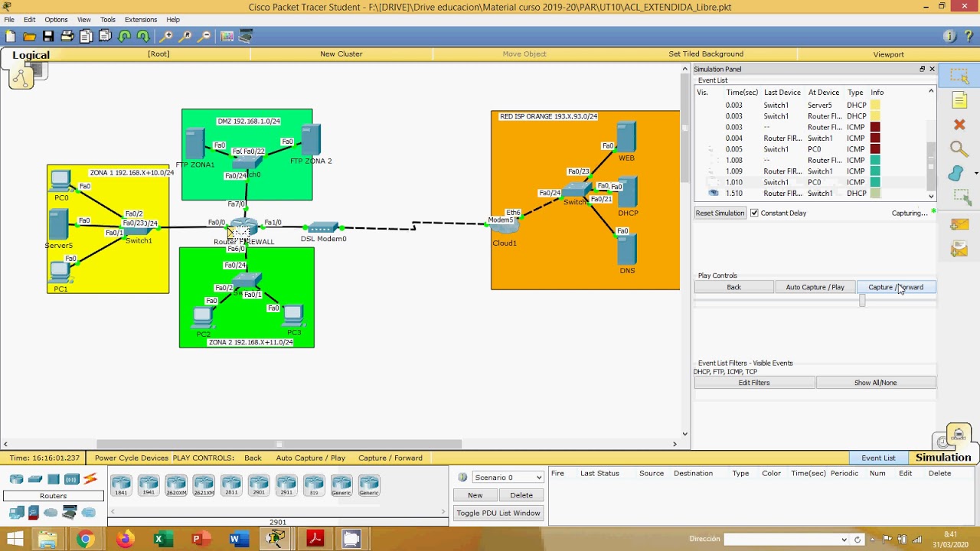Print the topology with the printer icon

click(67, 36)
